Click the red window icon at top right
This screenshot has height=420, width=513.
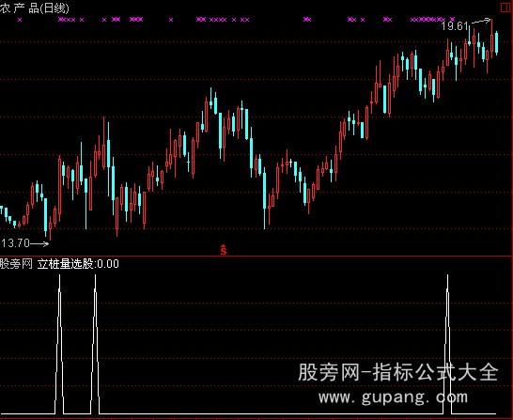point(505,8)
